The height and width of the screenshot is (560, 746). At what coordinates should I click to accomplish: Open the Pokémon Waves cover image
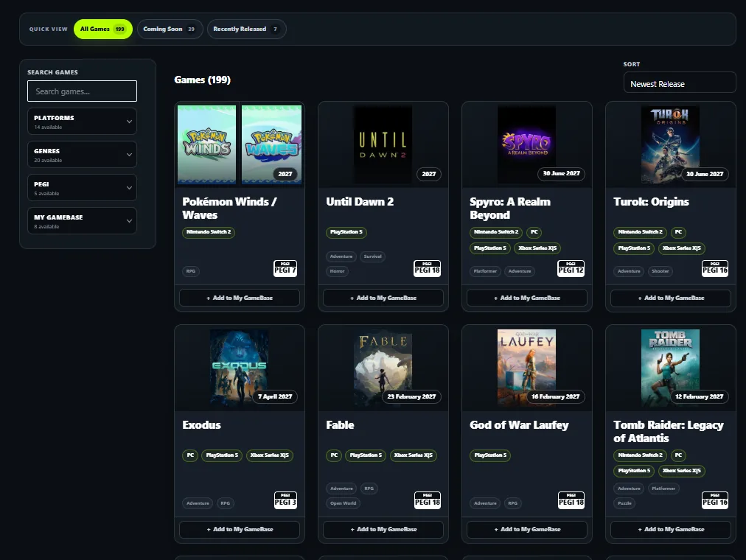[271, 144]
